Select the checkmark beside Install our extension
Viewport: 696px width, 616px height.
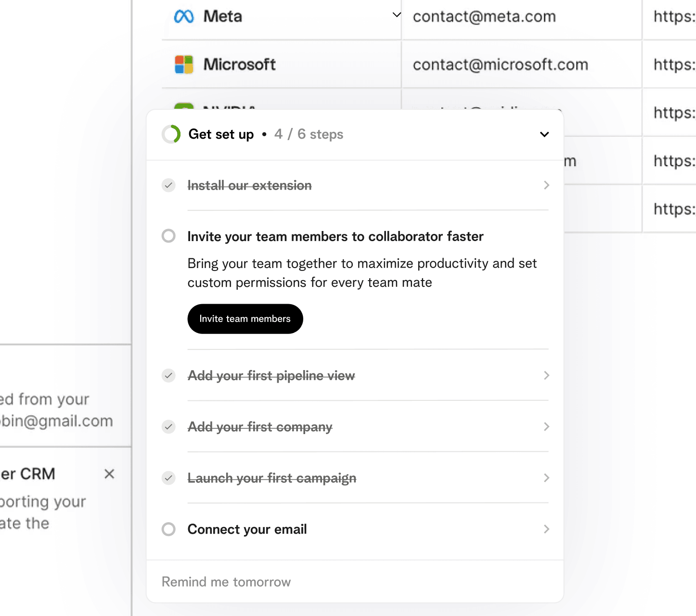click(168, 185)
